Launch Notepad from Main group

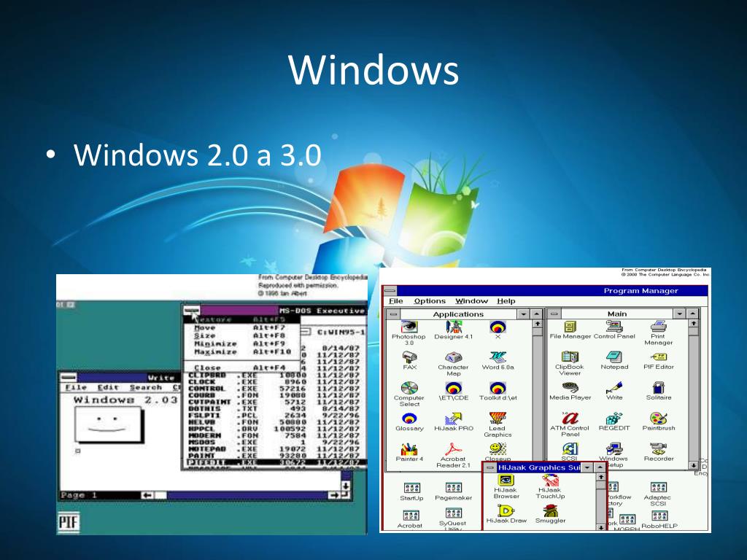[614, 360]
